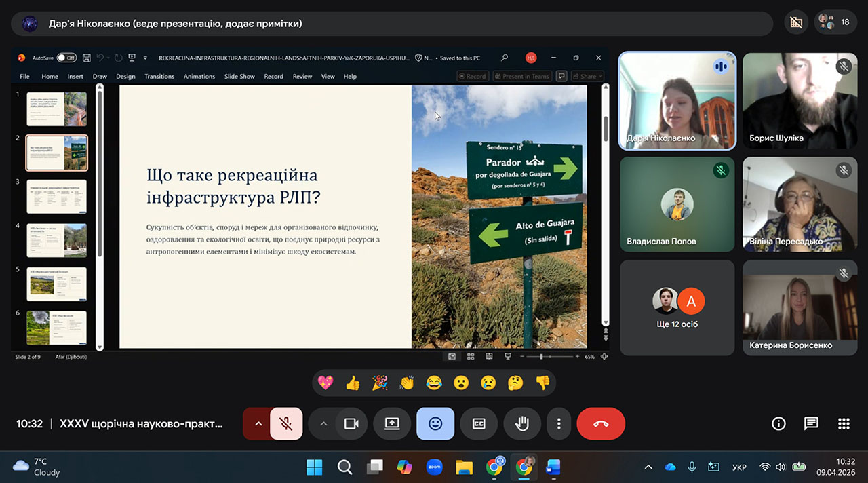
Task: Toggle the emoji reactions bar button
Action: click(435, 424)
